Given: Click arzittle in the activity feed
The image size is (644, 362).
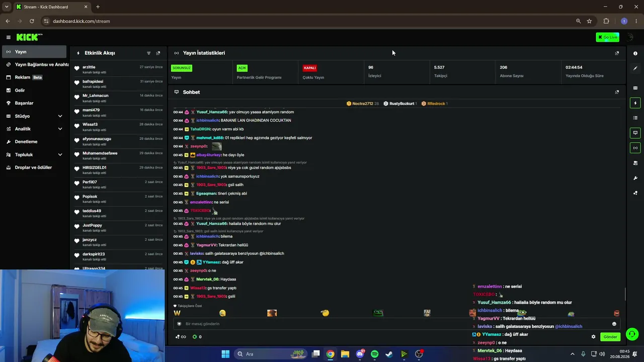Looking at the screenshot, I should pyautogui.click(x=89, y=67).
